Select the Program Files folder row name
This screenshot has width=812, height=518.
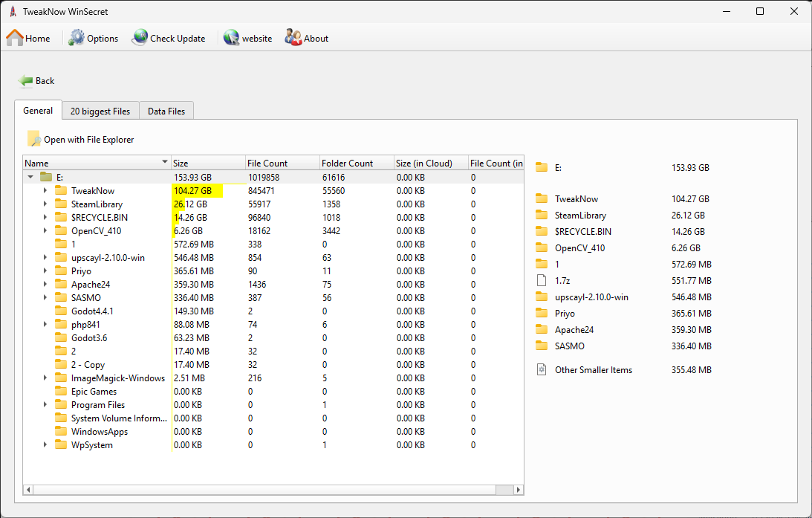tap(98, 404)
